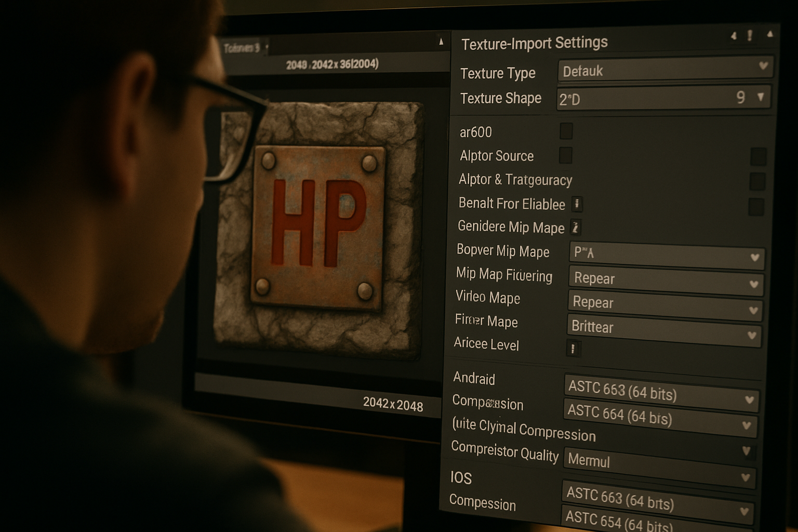Click the Texture-Import Settings title
798x532 pixels.
pos(535,43)
